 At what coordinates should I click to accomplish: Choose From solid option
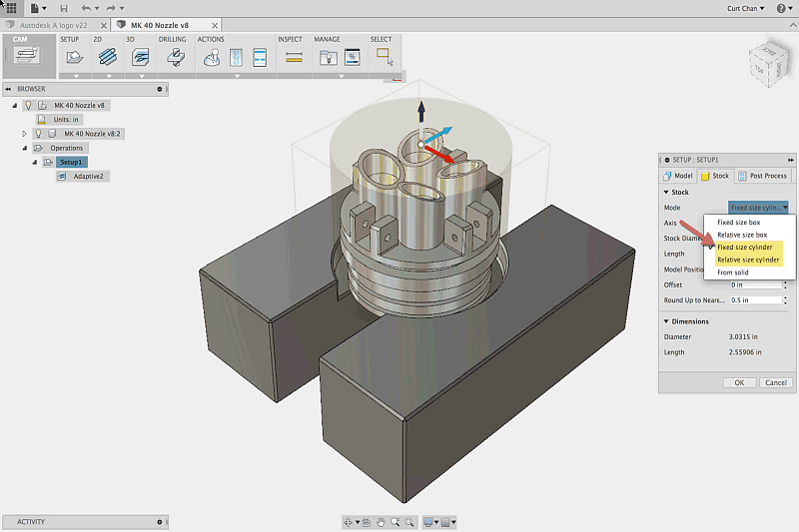point(733,272)
